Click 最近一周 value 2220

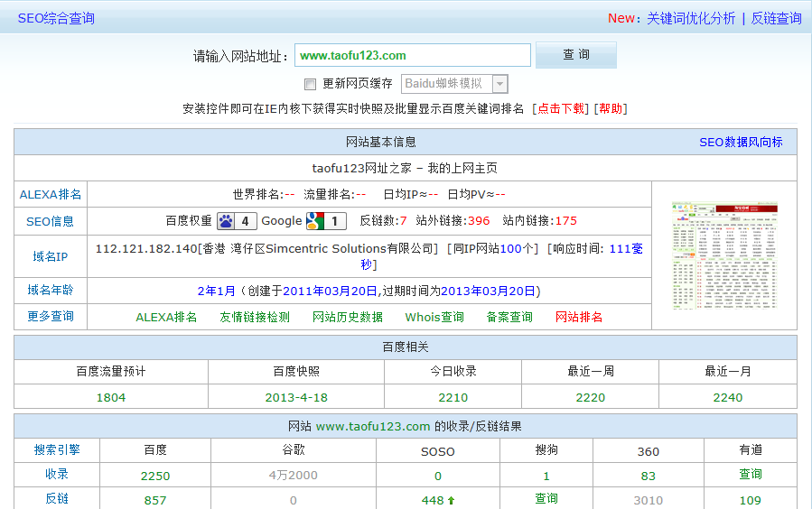click(591, 398)
